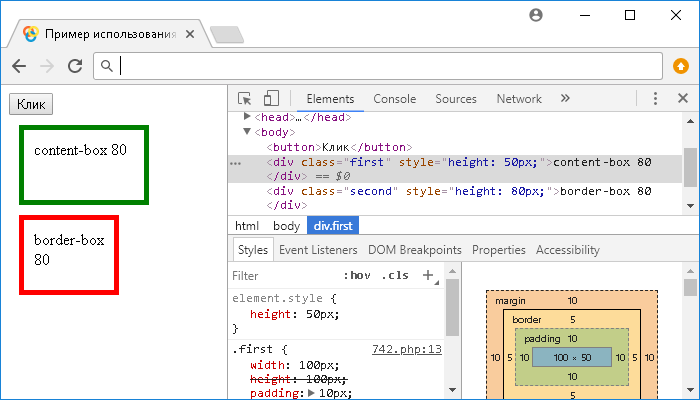The width and height of the screenshot is (700, 400).
Task: Open the three-dot actions for selected node
Action: (x=235, y=163)
